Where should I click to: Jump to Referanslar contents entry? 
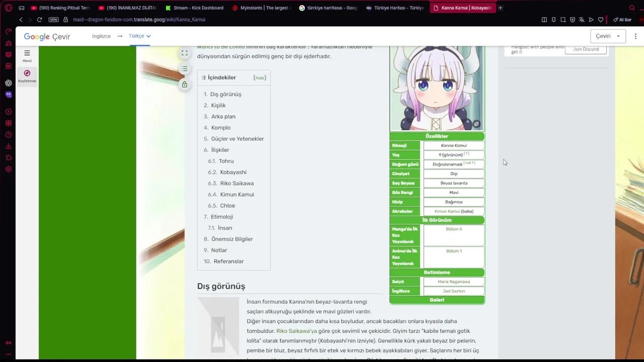pos(228,261)
